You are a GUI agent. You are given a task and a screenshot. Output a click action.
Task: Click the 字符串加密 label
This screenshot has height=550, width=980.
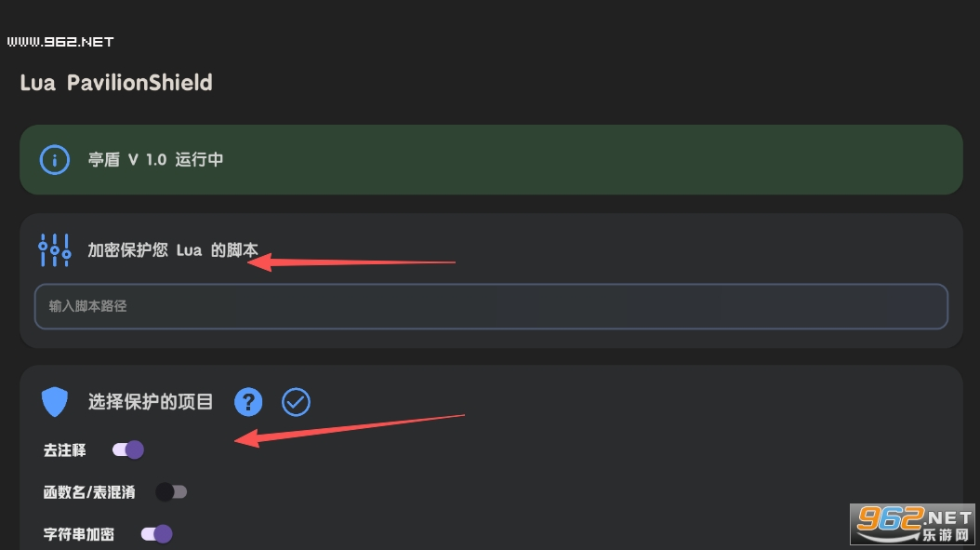[x=79, y=534]
